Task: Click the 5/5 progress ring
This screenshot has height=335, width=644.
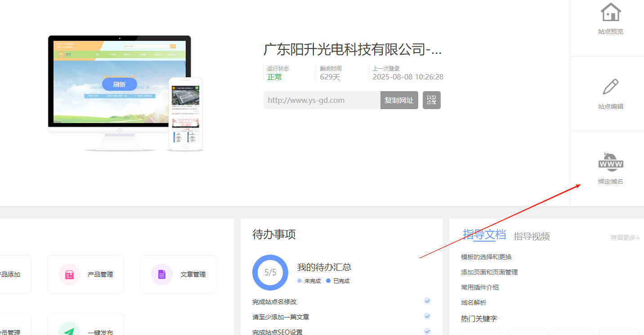Action: [x=270, y=273]
